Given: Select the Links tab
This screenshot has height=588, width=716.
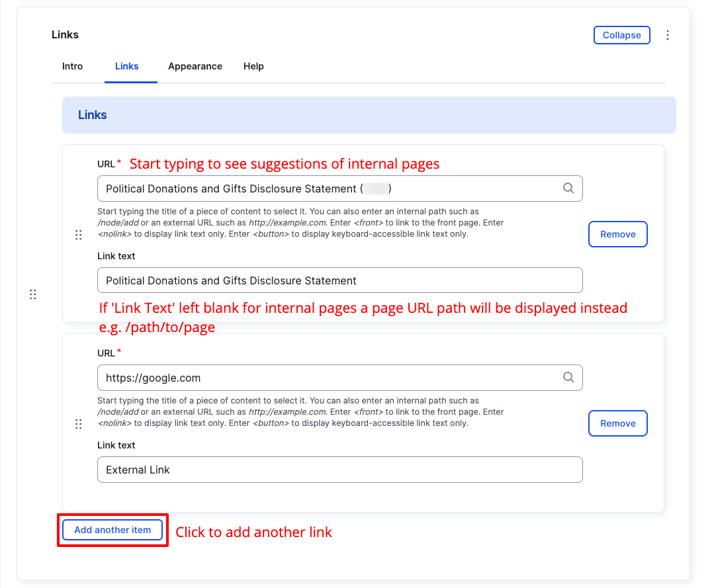Looking at the screenshot, I should point(126,66).
